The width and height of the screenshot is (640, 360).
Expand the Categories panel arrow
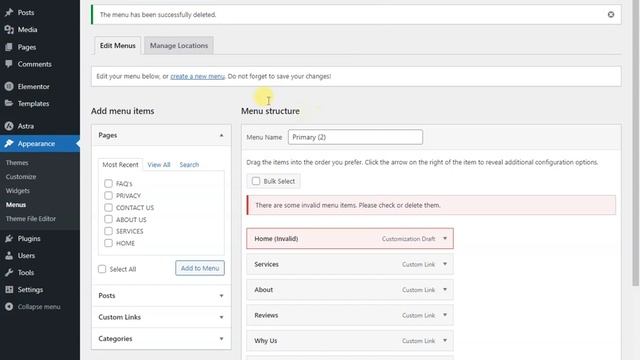[x=222, y=339]
